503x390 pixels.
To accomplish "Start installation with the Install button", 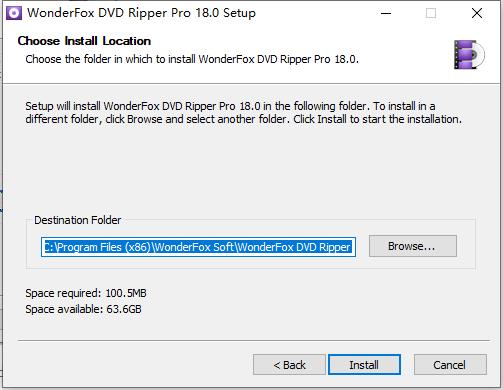I will (x=364, y=365).
